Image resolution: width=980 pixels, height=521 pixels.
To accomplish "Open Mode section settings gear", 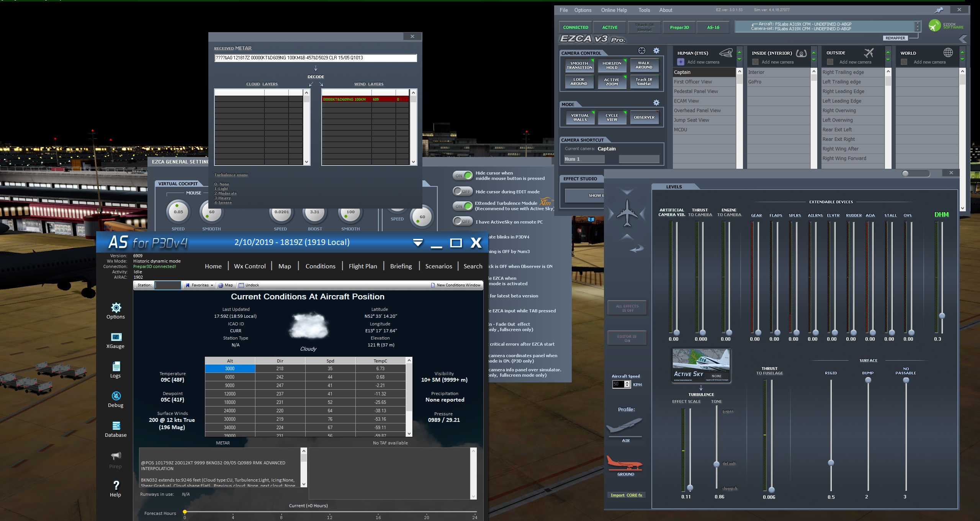I will (656, 103).
